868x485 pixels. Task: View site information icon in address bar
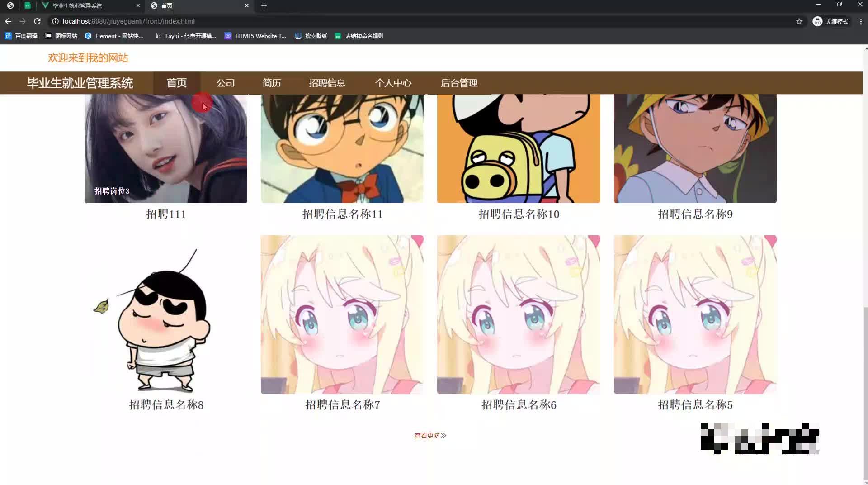[55, 21]
